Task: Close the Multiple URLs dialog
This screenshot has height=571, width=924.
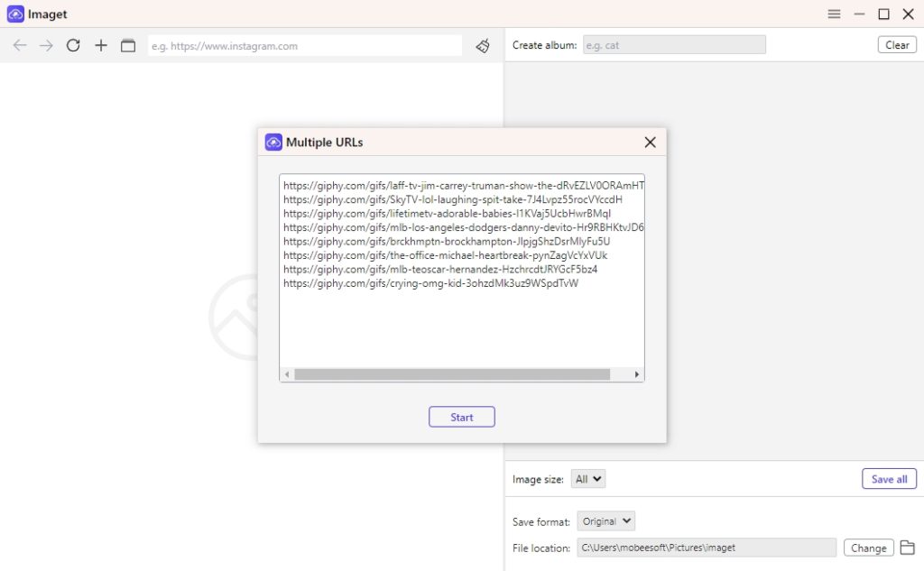Action: [650, 142]
